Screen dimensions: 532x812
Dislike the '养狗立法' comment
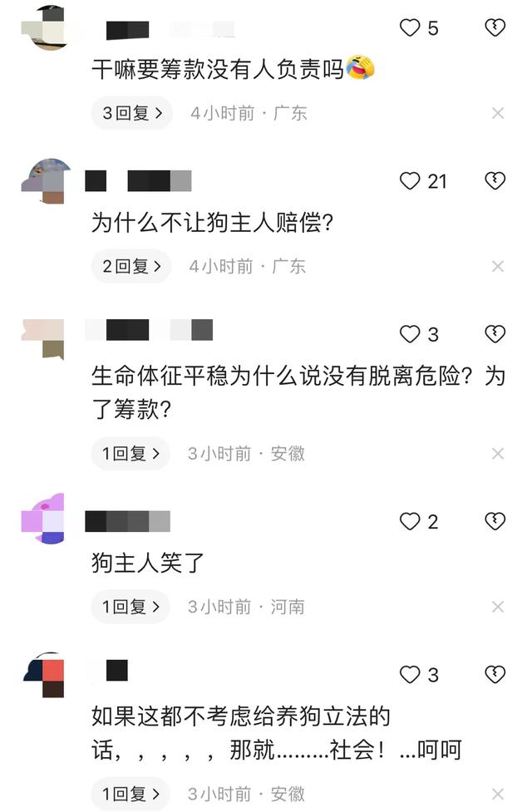pos(495,674)
